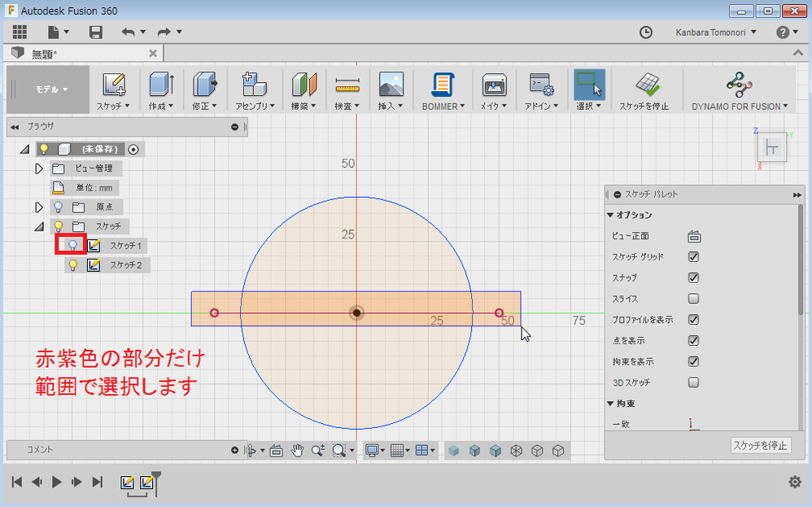Toggle Sketch Grid (スケッチ グリッド) checkbox
The height and width of the screenshot is (507, 812).
tap(693, 257)
